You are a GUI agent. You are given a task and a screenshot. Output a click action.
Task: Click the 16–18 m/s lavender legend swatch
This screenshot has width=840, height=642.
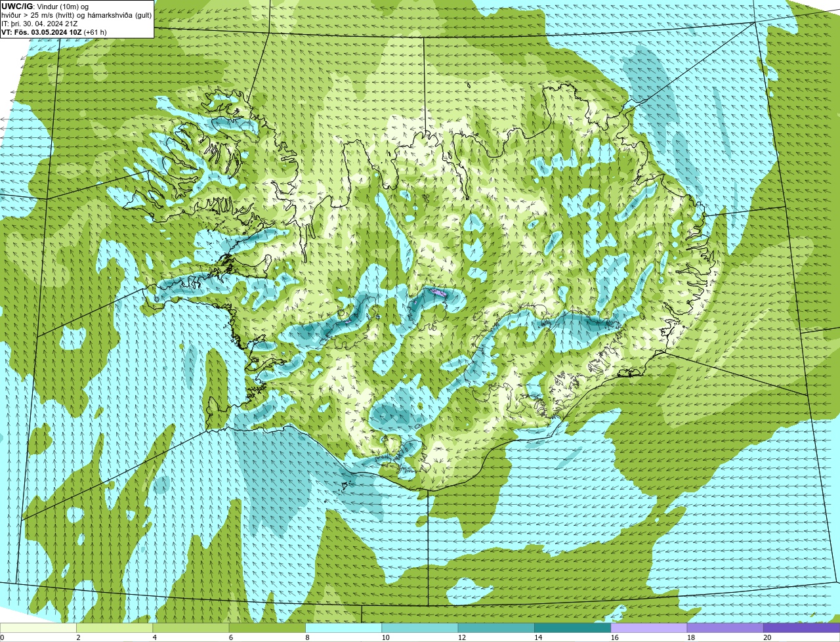click(x=649, y=628)
